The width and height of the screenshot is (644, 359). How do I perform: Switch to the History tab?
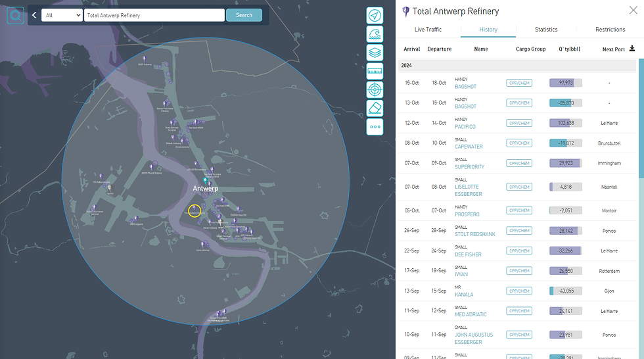click(x=488, y=30)
